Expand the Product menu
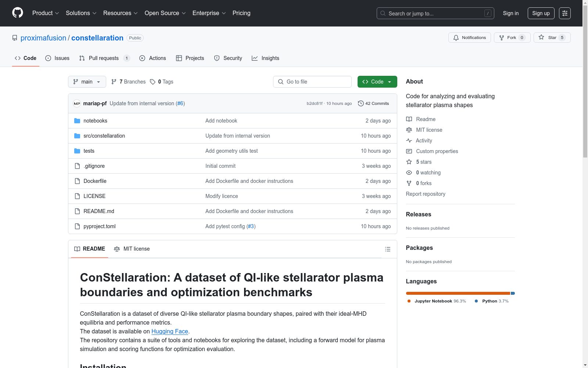The image size is (588, 368). click(46, 13)
